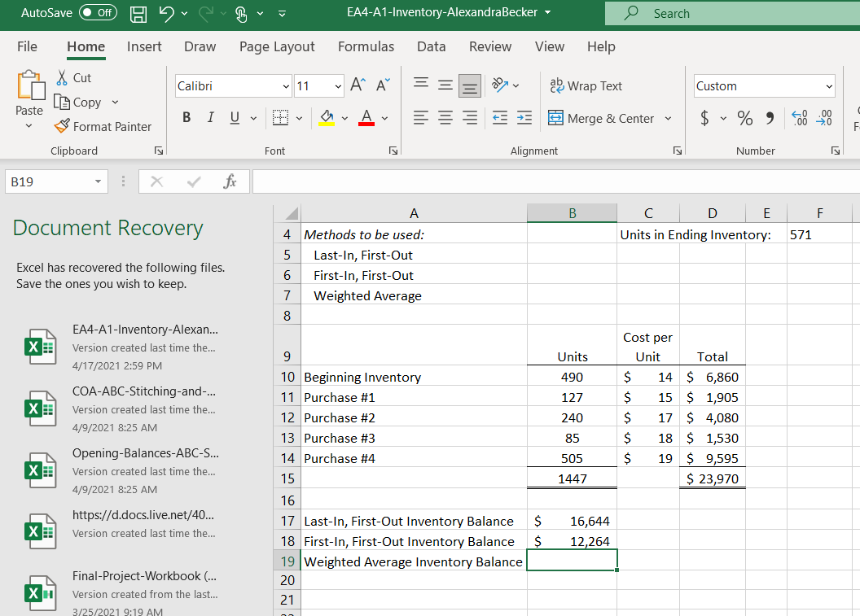Click the Increase Font Size icon
Viewport: 860px width, 616px height.
(x=357, y=86)
